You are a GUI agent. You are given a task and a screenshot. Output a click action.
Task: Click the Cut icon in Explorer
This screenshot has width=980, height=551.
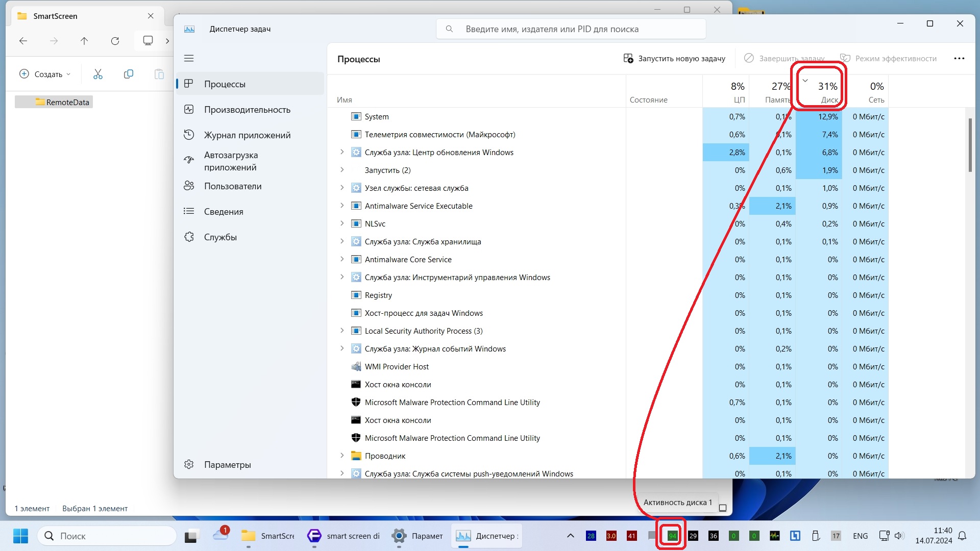(98, 74)
